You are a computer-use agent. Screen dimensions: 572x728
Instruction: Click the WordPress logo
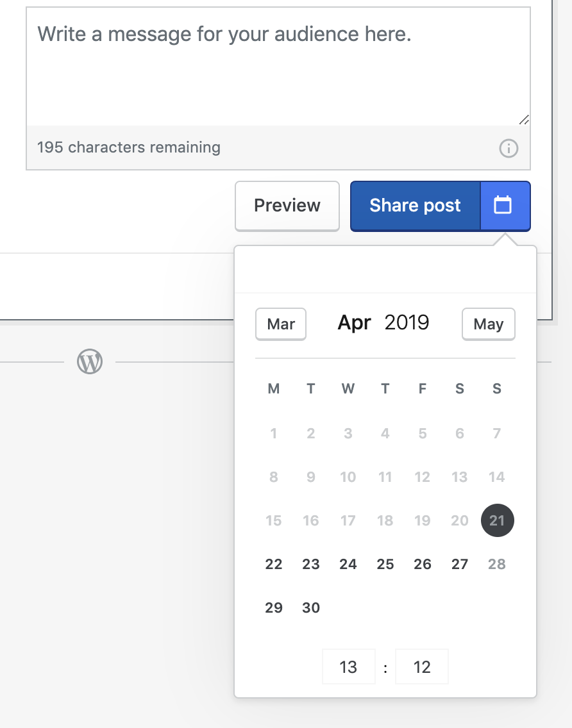pos(89,361)
